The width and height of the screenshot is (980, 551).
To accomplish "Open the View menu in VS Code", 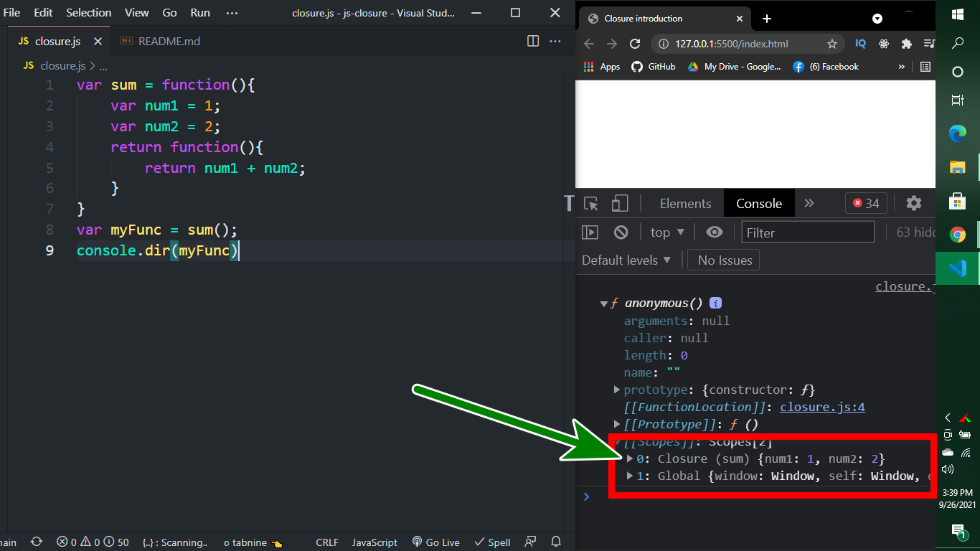I will tap(137, 13).
